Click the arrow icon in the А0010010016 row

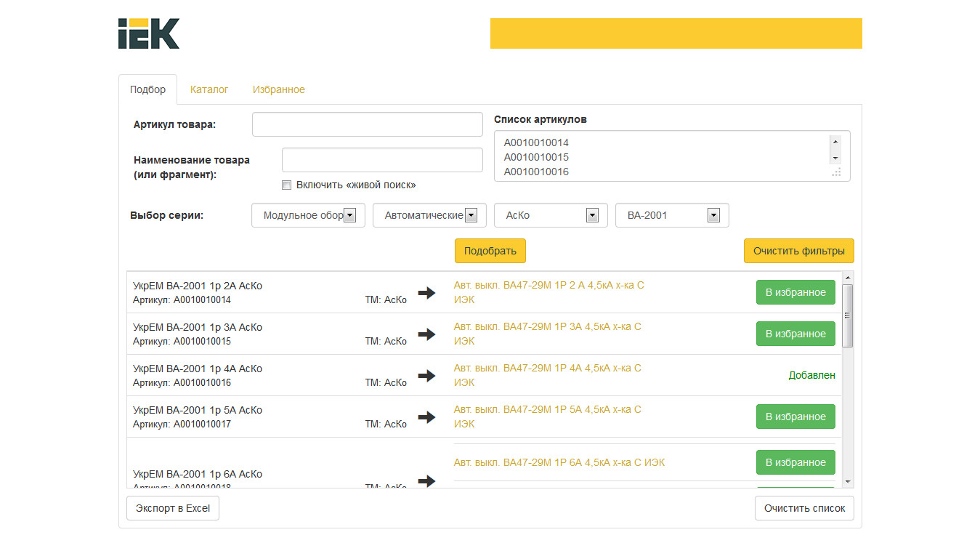(426, 376)
